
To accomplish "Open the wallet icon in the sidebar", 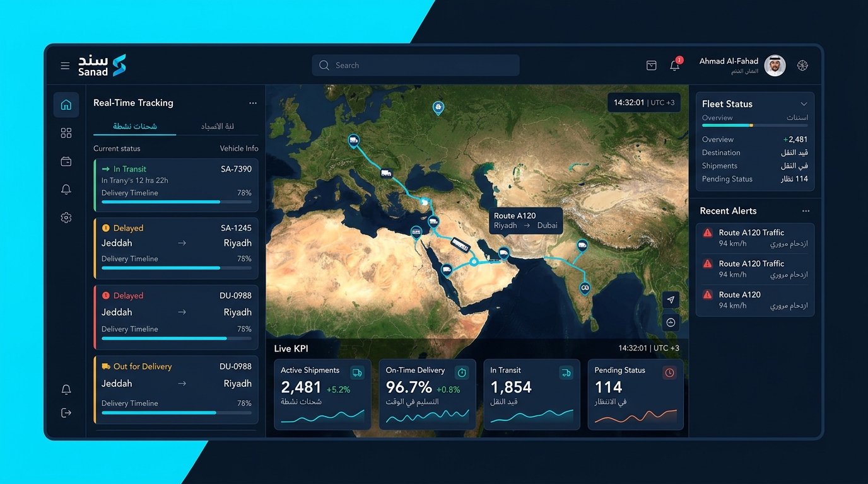I will tap(66, 161).
